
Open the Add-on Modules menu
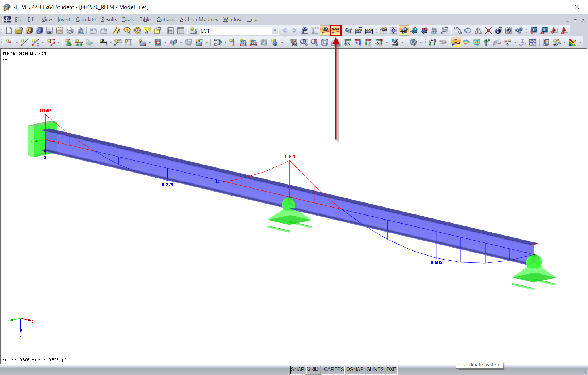coord(199,19)
